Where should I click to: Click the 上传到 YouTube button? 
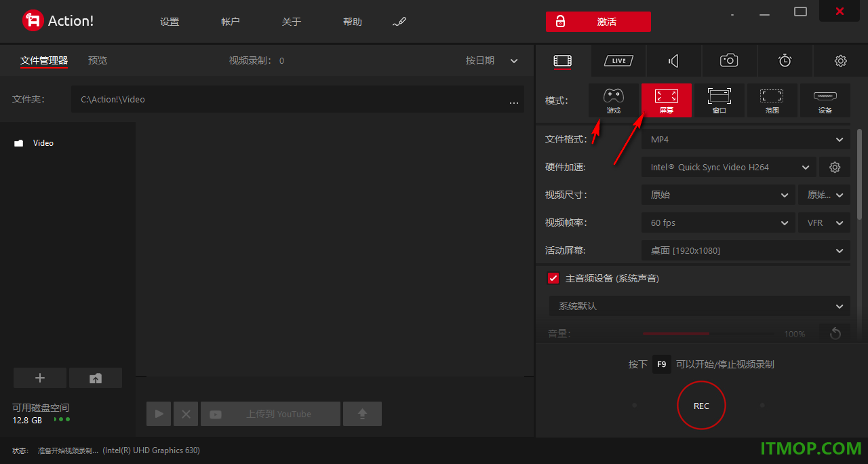[271, 414]
